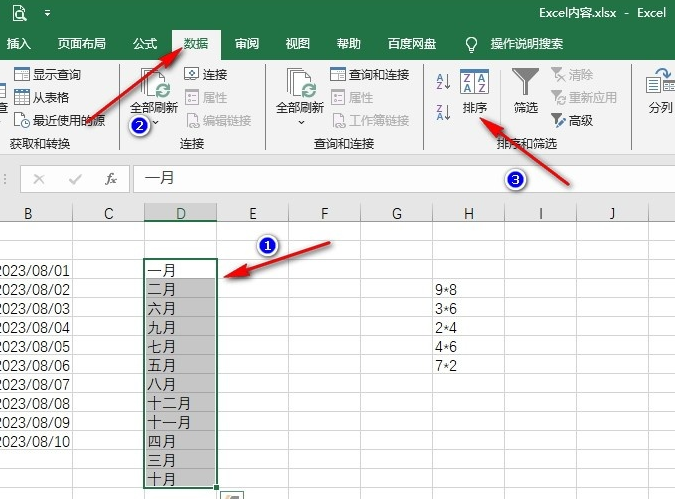Select column J header

tap(612, 213)
